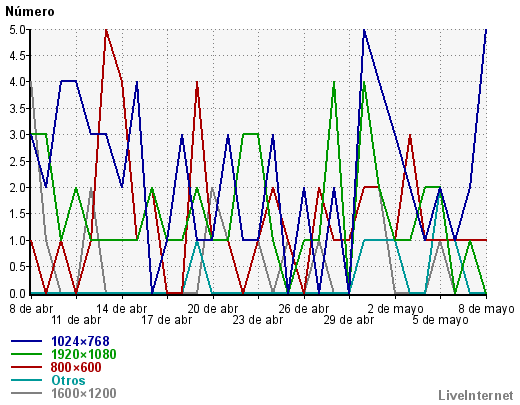The width and height of the screenshot is (520, 405).
Task: Click the red 800×600 legend line
Action: click(x=26, y=367)
